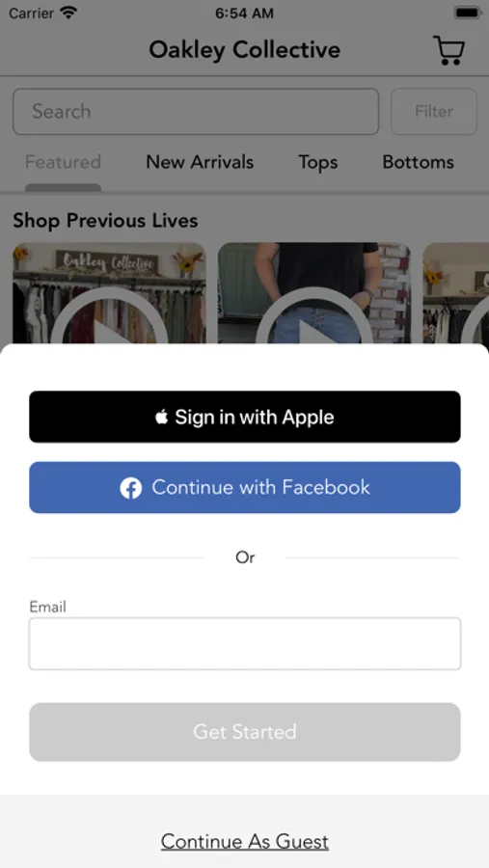This screenshot has height=868, width=489.
Task: Open the shopping cart icon
Action: coord(448,50)
